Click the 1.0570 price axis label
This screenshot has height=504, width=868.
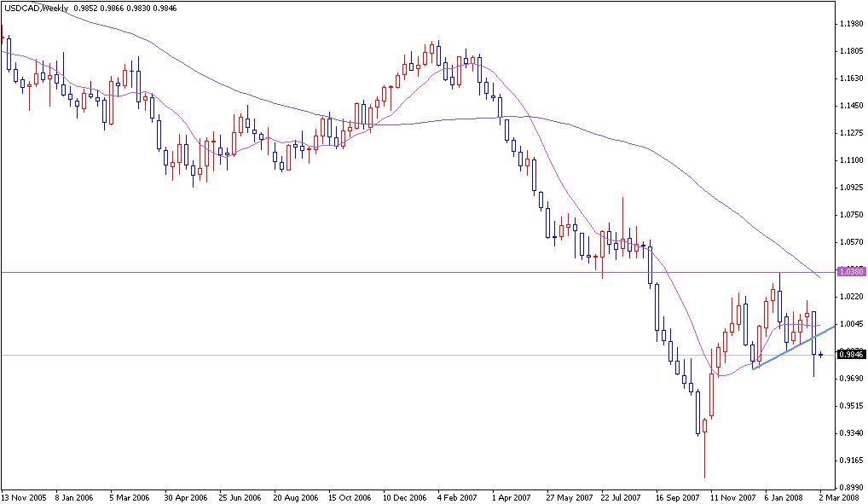852,242
